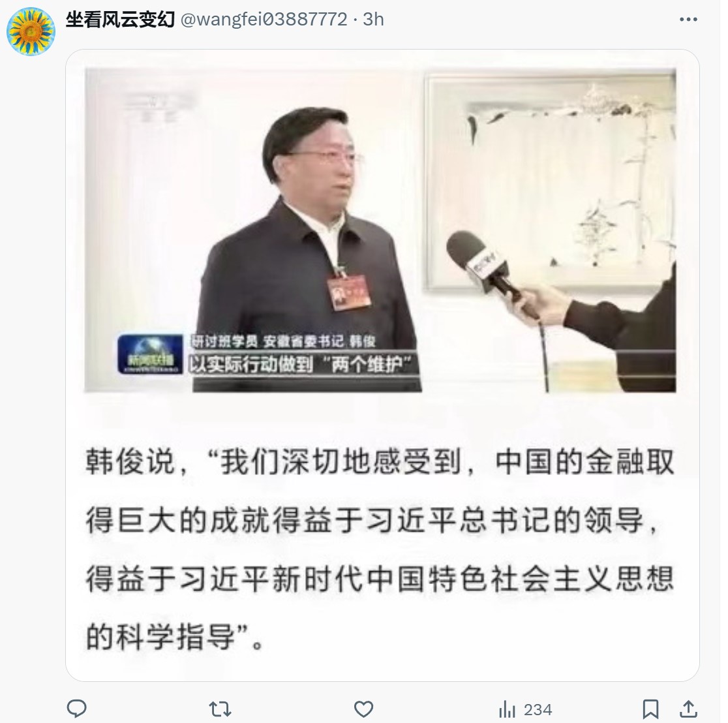The height and width of the screenshot is (723, 728).
Task: Open the display name 坐看风云变幻
Action: [120, 20]
